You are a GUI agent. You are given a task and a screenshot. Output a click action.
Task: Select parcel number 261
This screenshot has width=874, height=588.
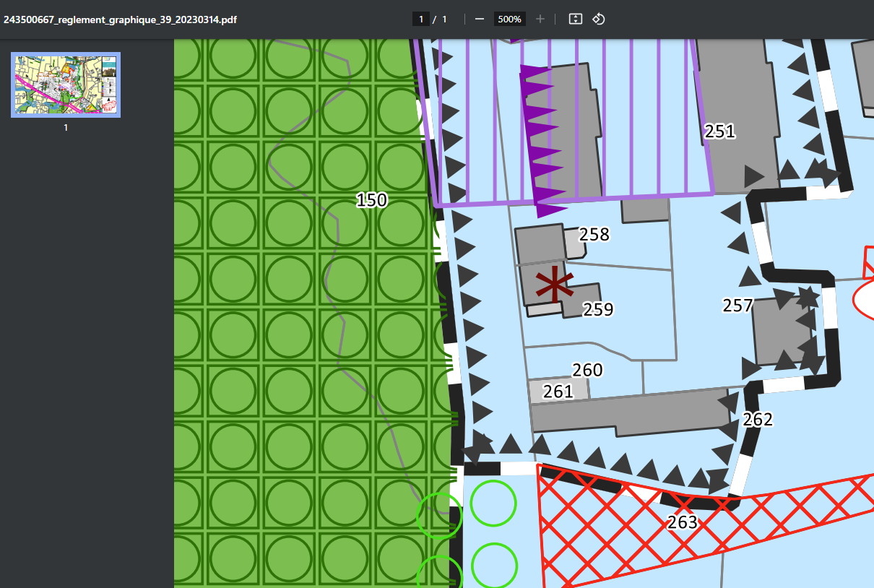click(558, 392)
